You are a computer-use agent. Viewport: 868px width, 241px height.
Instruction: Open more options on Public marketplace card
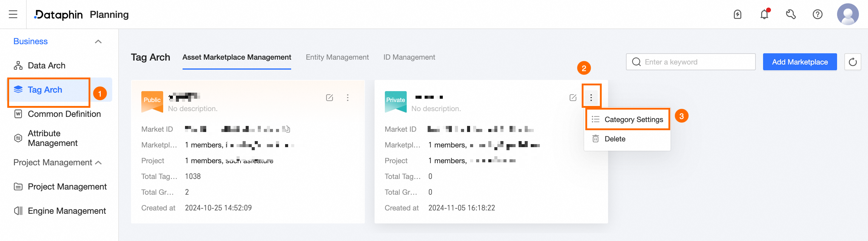347,97
